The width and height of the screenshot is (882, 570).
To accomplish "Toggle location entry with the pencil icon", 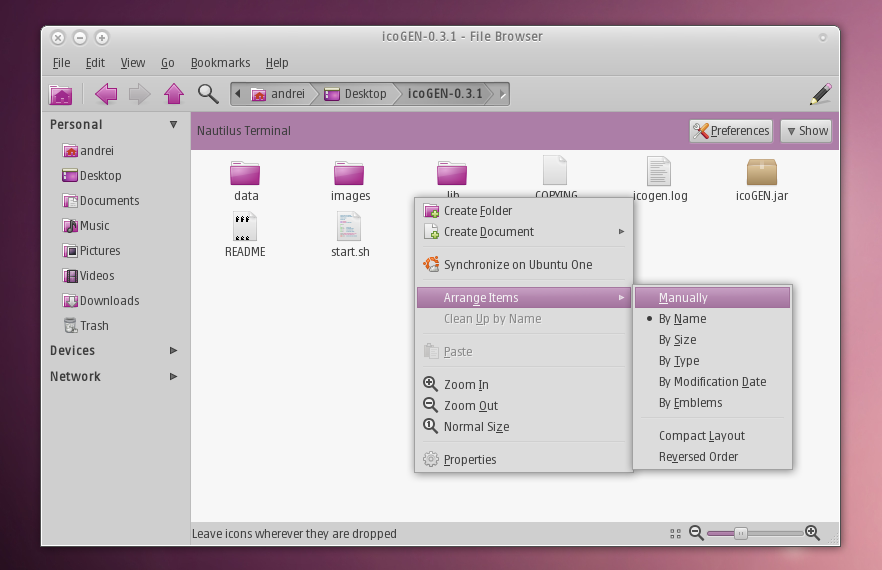I will point(821,94).
